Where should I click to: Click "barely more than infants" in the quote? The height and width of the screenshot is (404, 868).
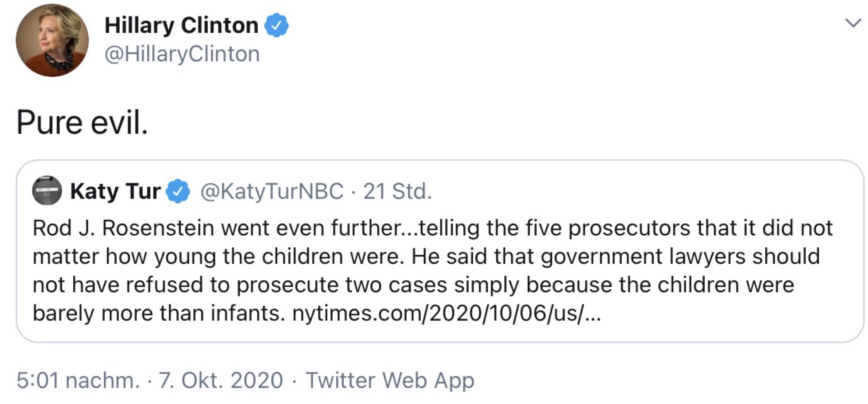pyautogui.click(x=157, y=313)
